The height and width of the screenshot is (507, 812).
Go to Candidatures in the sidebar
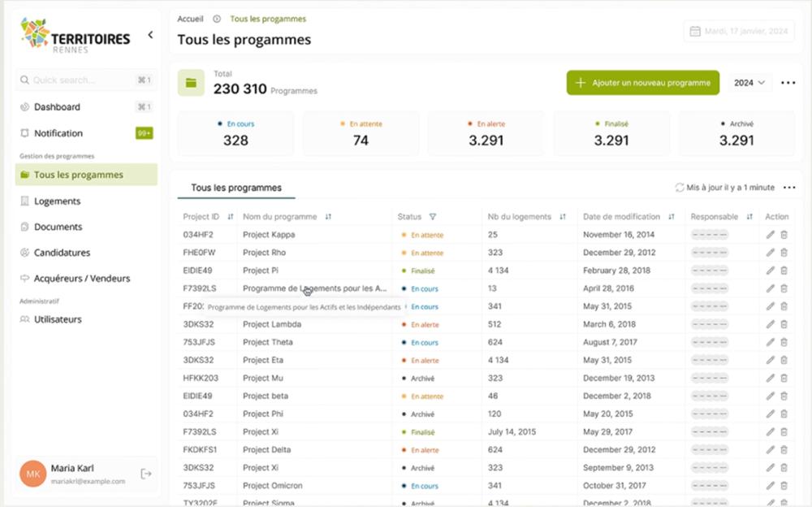coord(62,253)
